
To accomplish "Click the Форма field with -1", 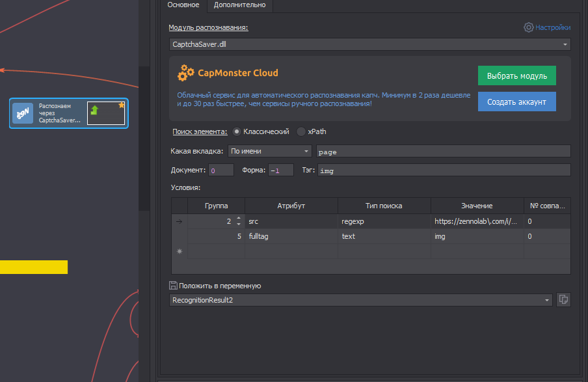I will click(281, 170).
